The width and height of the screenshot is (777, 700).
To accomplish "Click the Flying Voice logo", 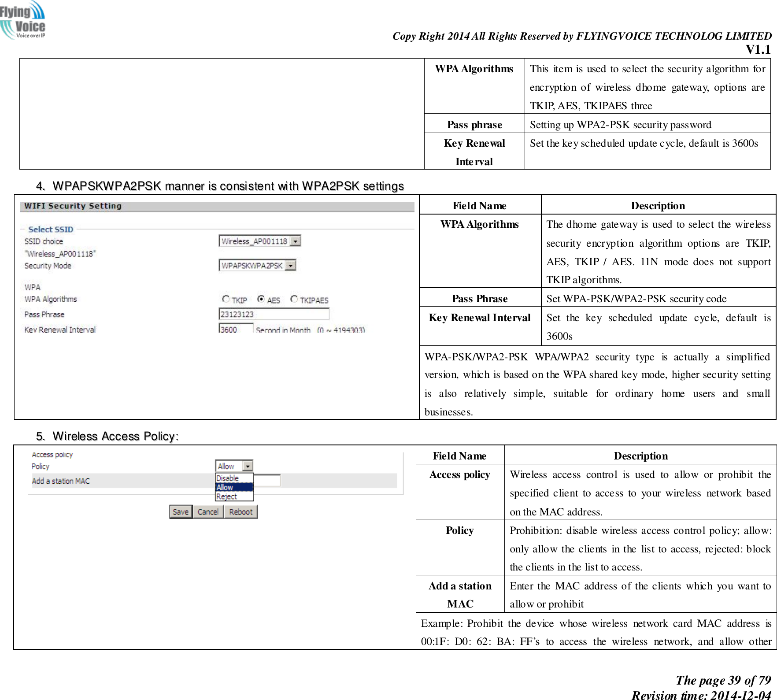I will point(23,20).
